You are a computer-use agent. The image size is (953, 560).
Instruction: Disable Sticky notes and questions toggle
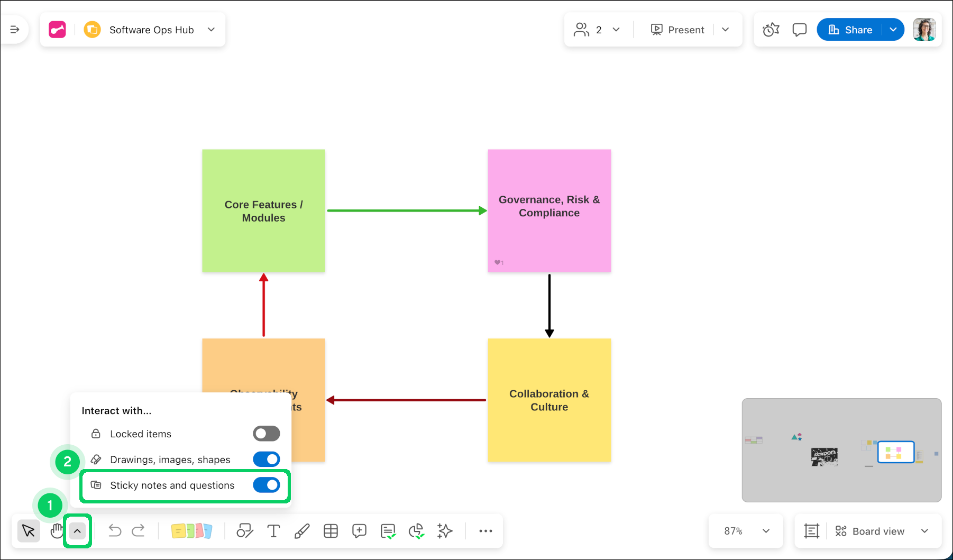pos(266,485)
